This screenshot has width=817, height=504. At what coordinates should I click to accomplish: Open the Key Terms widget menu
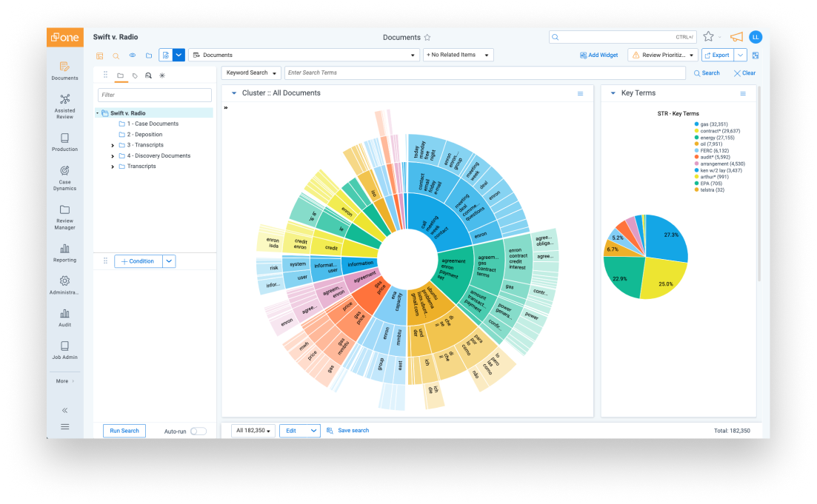[x=743, y=93]
